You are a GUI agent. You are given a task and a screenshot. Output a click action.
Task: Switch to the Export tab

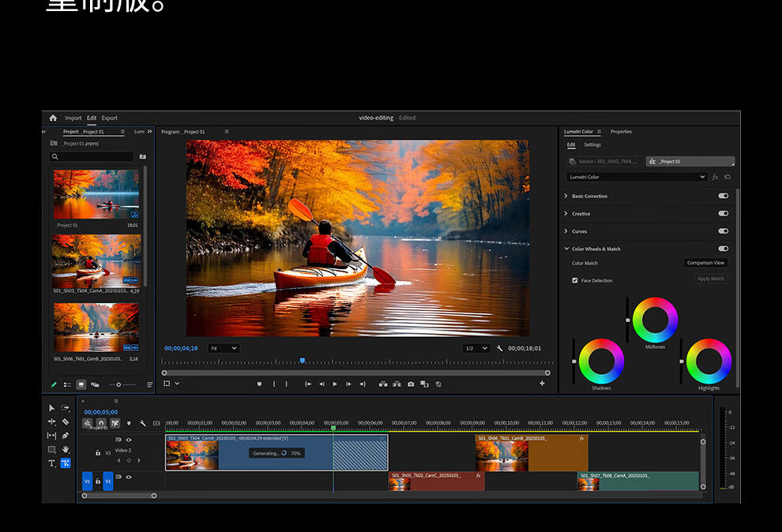[109, 118]
